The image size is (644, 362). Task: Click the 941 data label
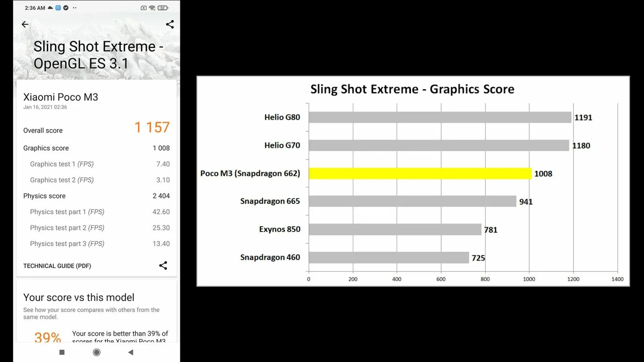pos(526,202)
